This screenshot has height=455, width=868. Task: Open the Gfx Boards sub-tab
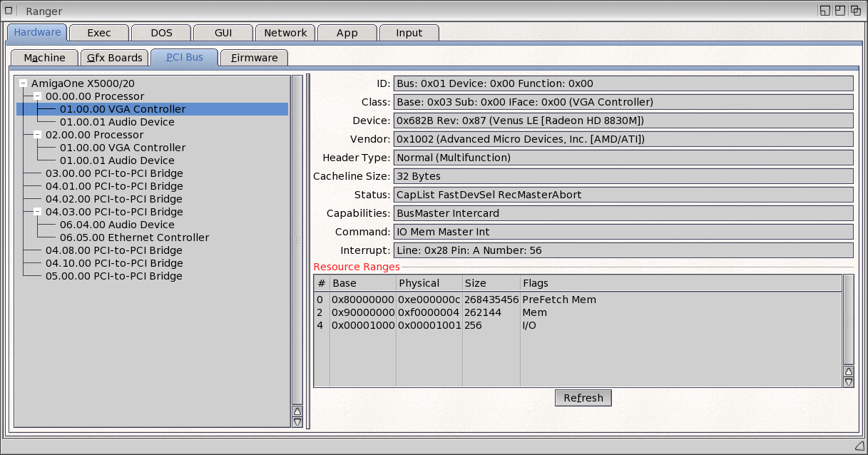114,58
